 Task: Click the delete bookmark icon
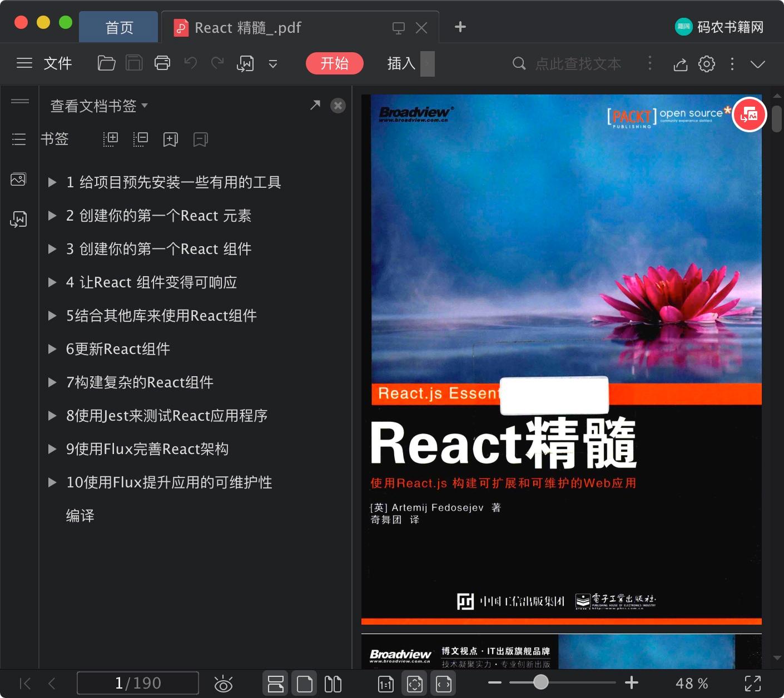201,139
